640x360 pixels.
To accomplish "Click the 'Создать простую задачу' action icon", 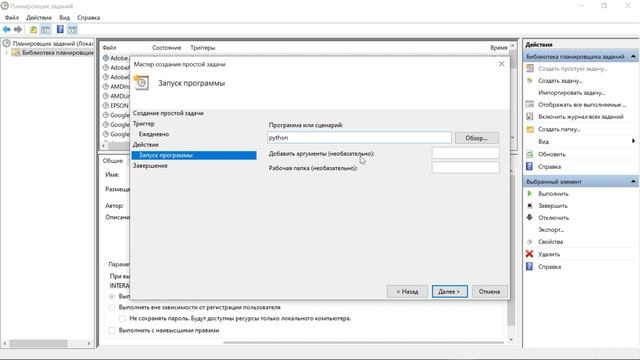I will point(530,68).
